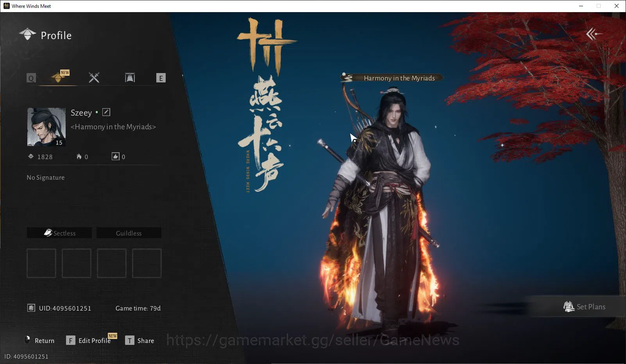Close the Where Winds Meet window
The width and height of the screenshot is (626, 364).
[617, 6]
